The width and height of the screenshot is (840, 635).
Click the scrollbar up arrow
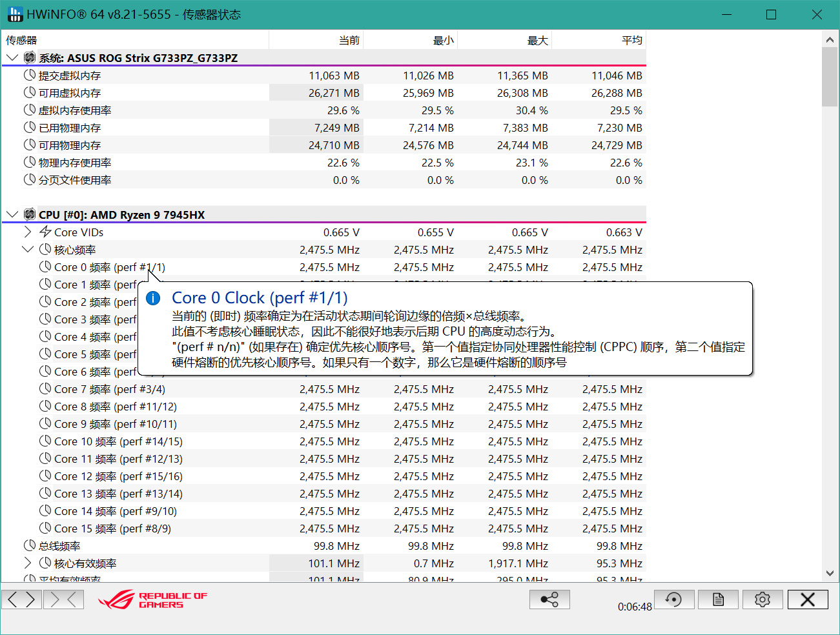[830, 40]
